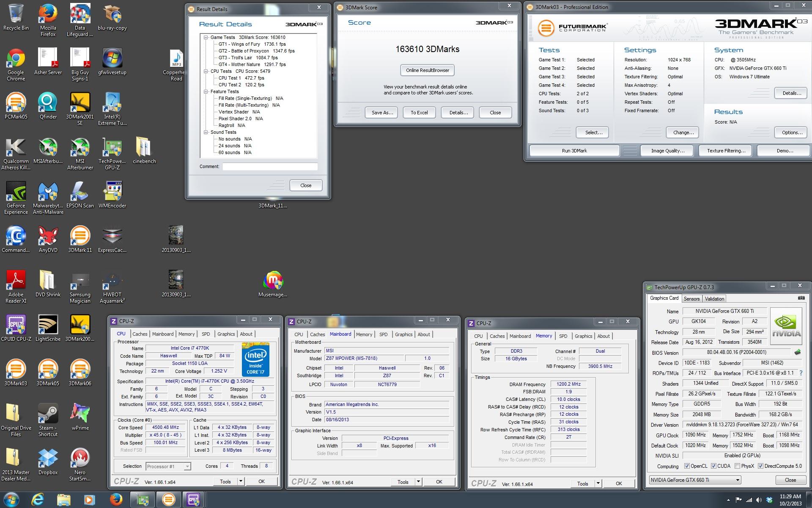The width and height of the screenshot is (812, 508).
Task: Collapse the CPU Tests tree node
Action: pos(206,71)
